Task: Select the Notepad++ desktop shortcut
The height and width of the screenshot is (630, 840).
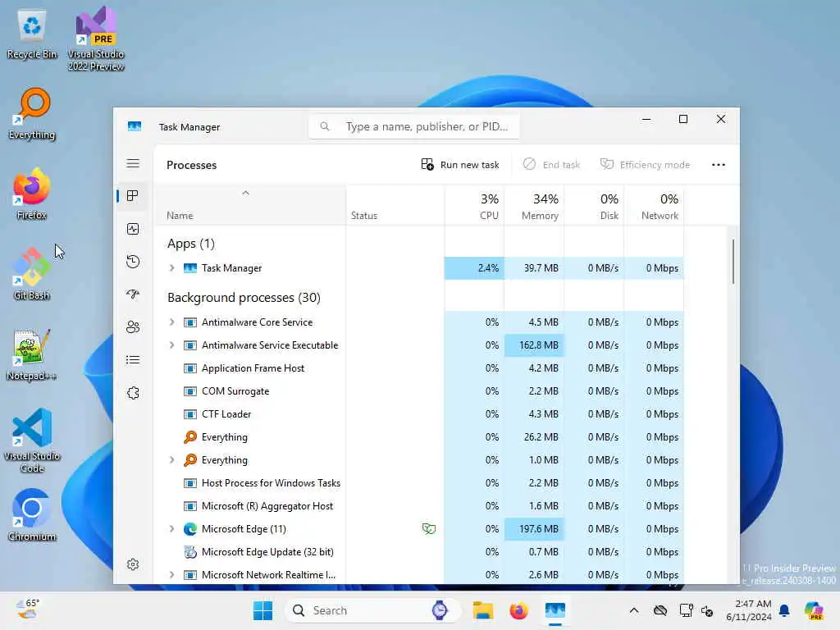Action: (x=32, y=354)
